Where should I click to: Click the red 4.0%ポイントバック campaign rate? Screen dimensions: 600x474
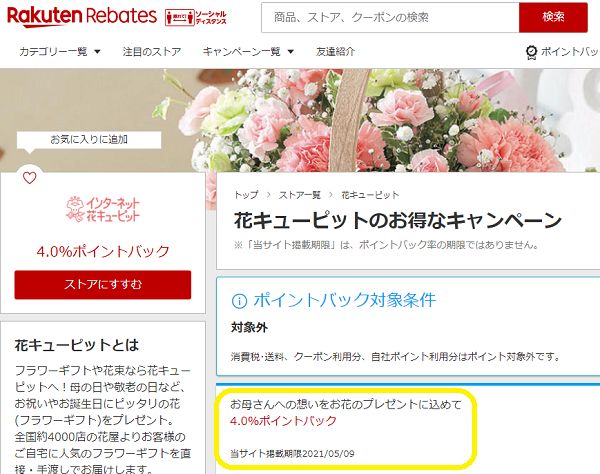click(283, 421)
